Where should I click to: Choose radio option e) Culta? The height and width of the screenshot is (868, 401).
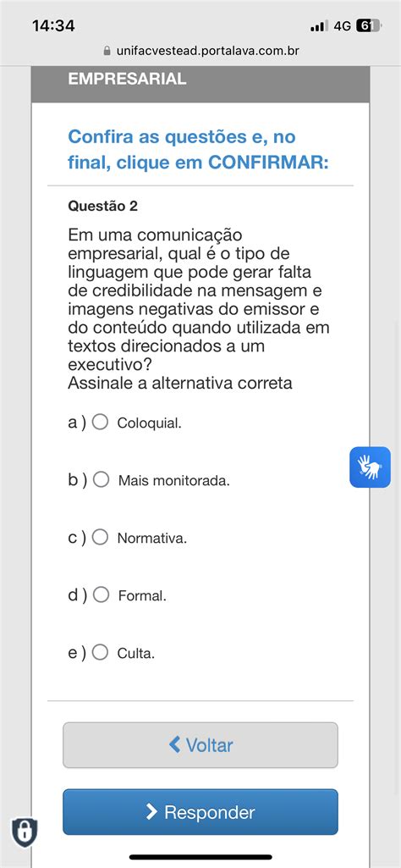tap(100, 652)
